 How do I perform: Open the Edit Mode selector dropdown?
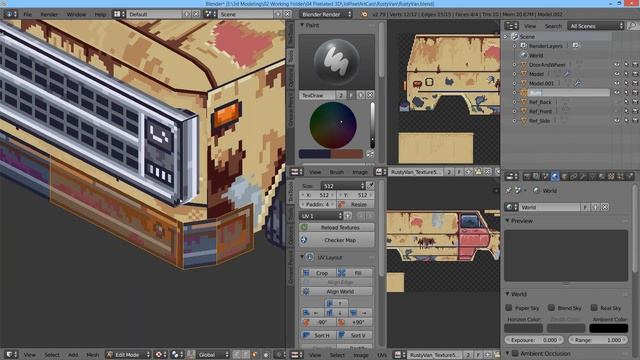(x=128, y=355)
